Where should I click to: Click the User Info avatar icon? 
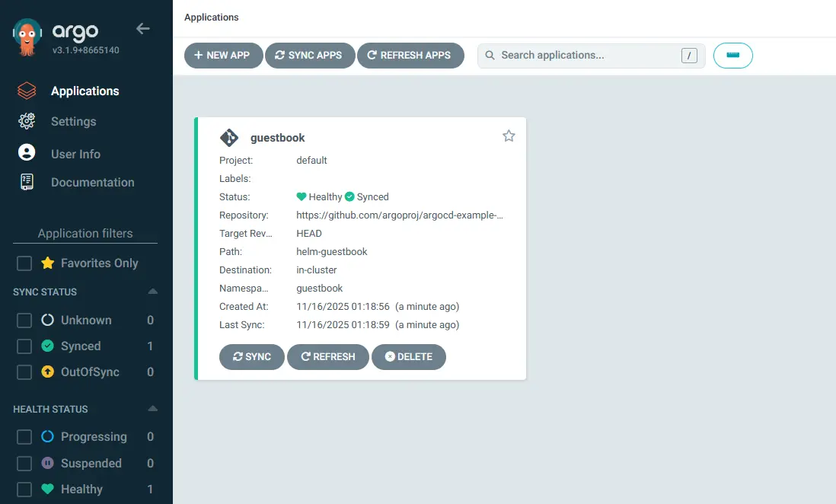[x=27, y=153]
